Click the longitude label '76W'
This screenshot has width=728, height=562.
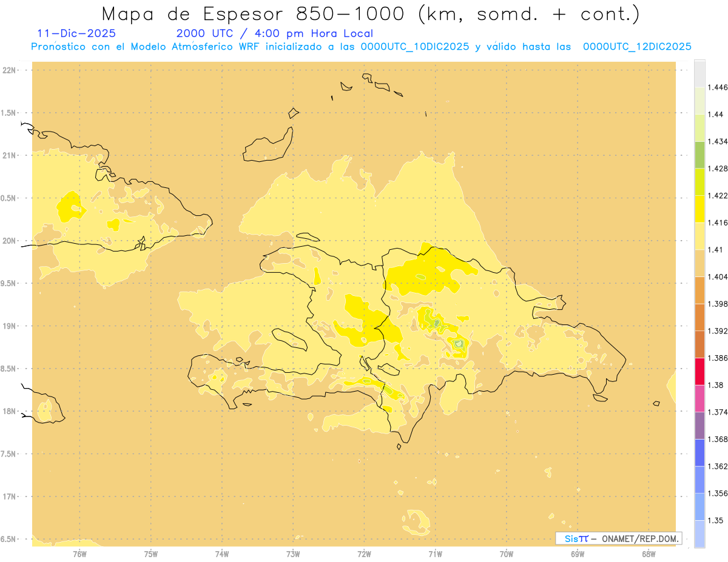(79, 554)
